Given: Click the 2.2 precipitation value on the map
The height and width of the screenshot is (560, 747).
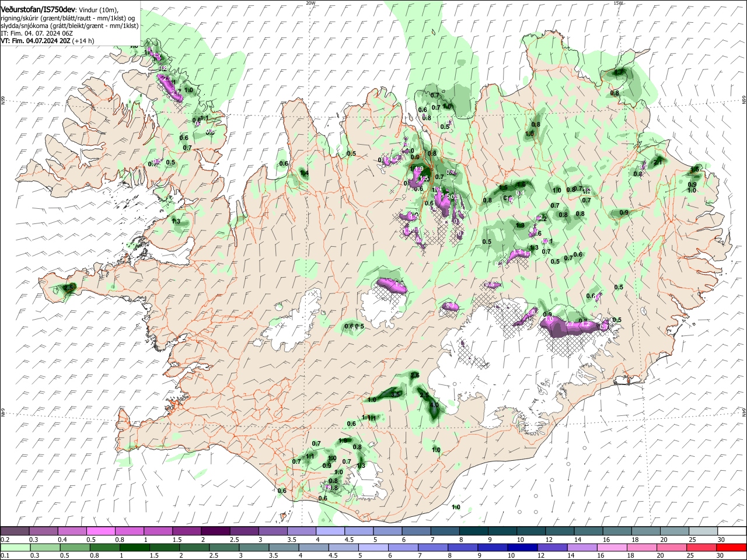Looking at the screenshot, I should [542, 218].
